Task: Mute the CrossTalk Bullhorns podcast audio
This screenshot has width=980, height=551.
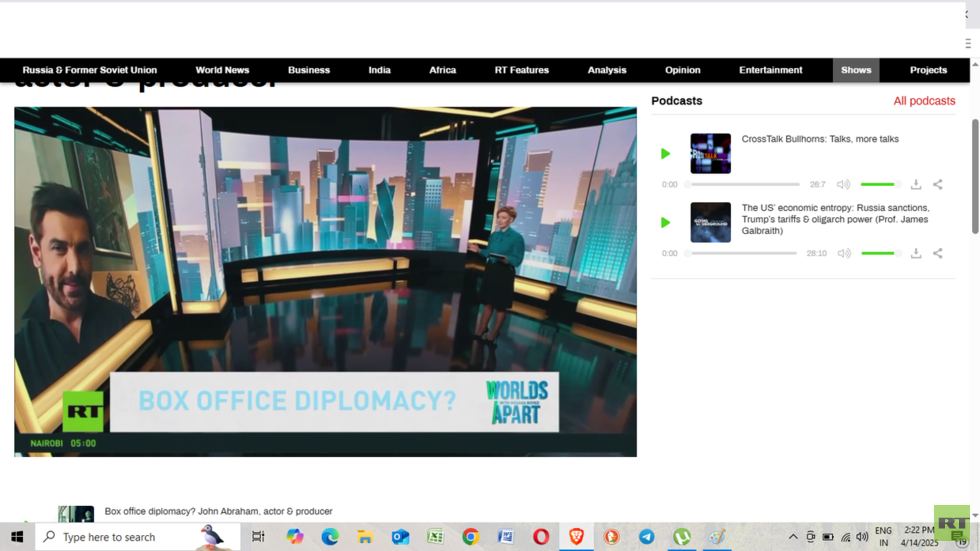Action: (844, 184)
